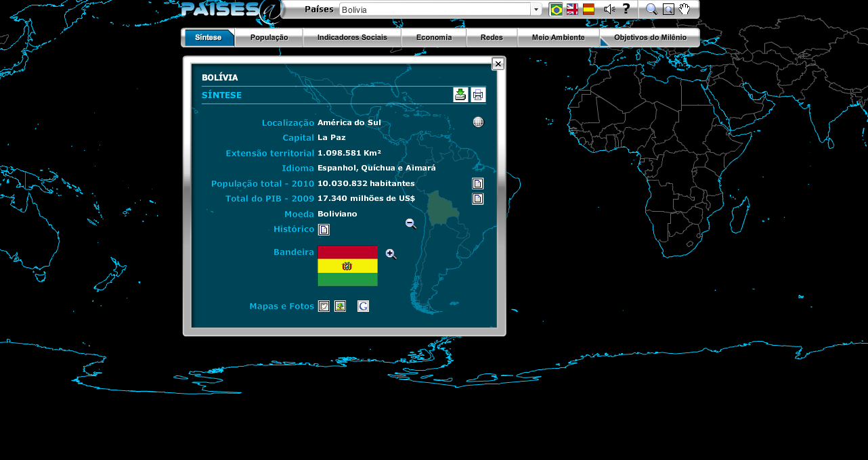Click the Países text field showing Bolivia
The width and height of the screenshot is (868, 460).
coord(434,9)
